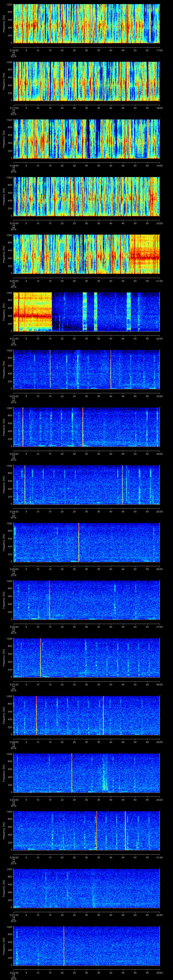Click the "22:00" end time label
The image size is (173, 980).
coord(159,339)
